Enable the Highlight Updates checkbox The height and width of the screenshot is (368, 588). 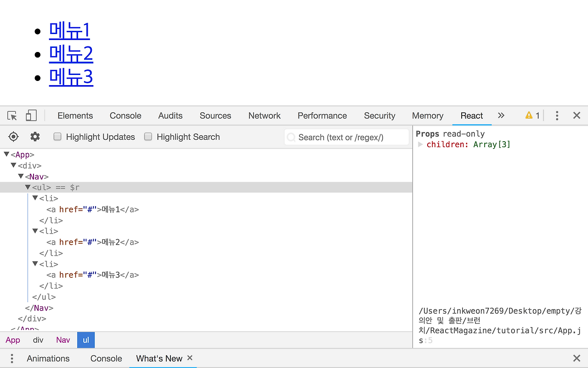(57, 137)
